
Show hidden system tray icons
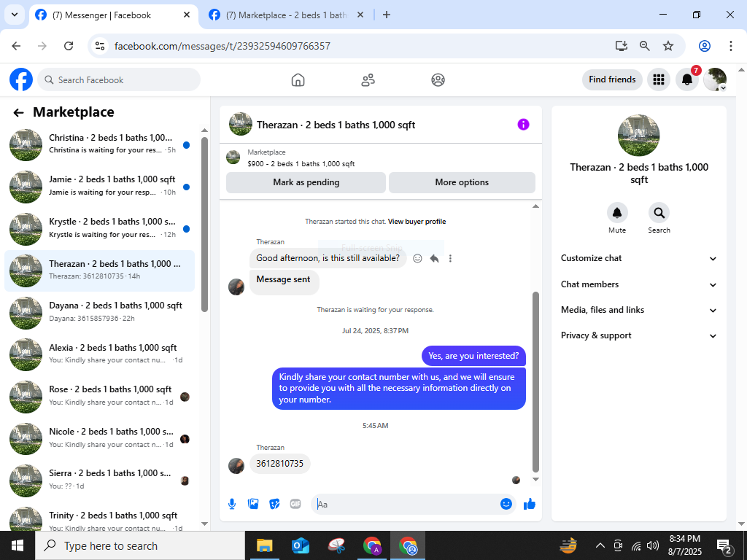pyautogui.click(x=600, y=545)
